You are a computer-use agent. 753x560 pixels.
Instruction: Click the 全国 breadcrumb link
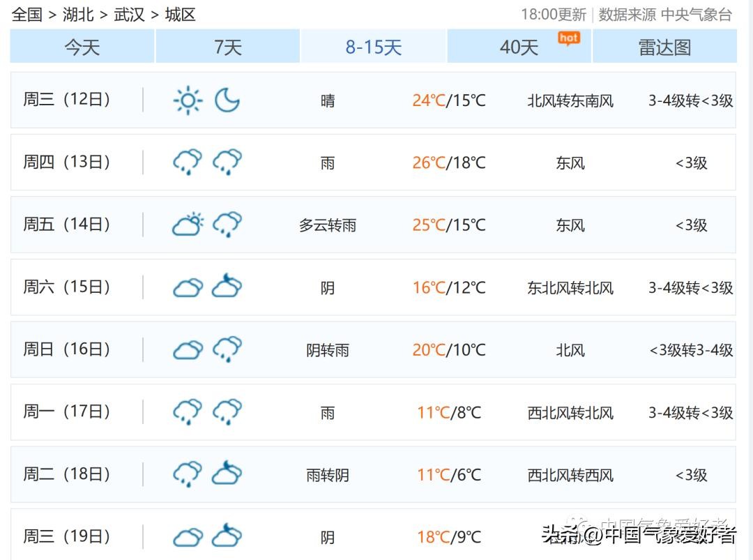(x=27, y=15)
